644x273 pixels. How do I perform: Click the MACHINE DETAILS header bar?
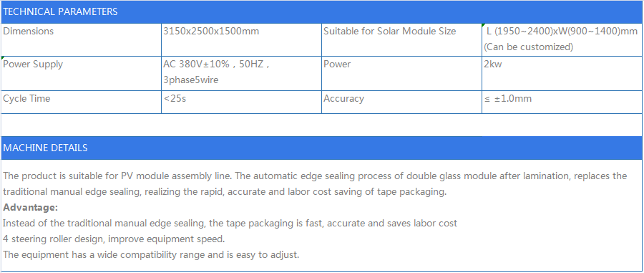click(x=321, y=148)
